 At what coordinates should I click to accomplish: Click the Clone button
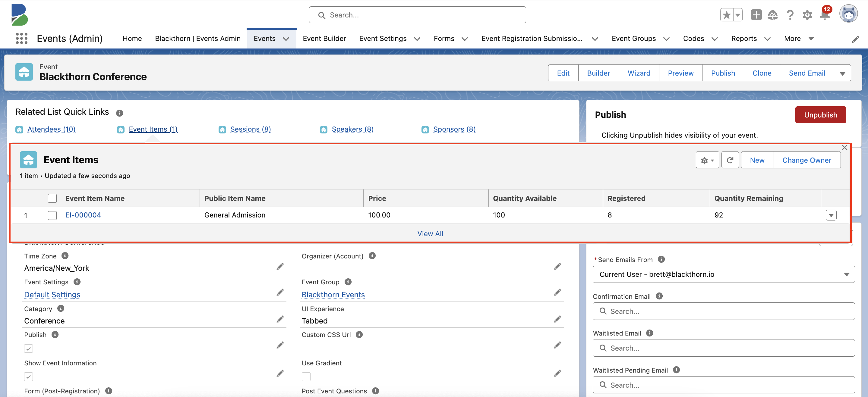coord(762,73)
